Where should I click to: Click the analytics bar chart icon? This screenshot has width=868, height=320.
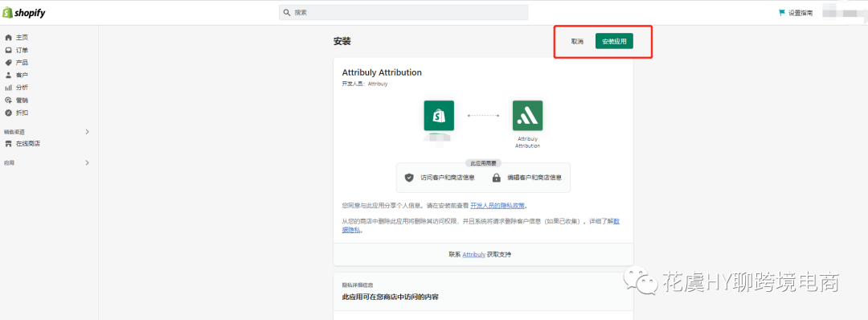click(8, 88)
